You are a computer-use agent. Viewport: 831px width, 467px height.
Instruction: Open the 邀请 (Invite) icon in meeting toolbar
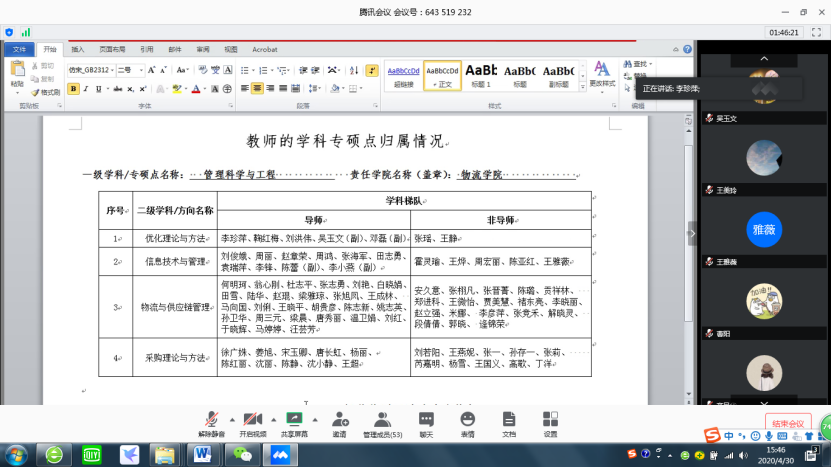coord(339,421)
